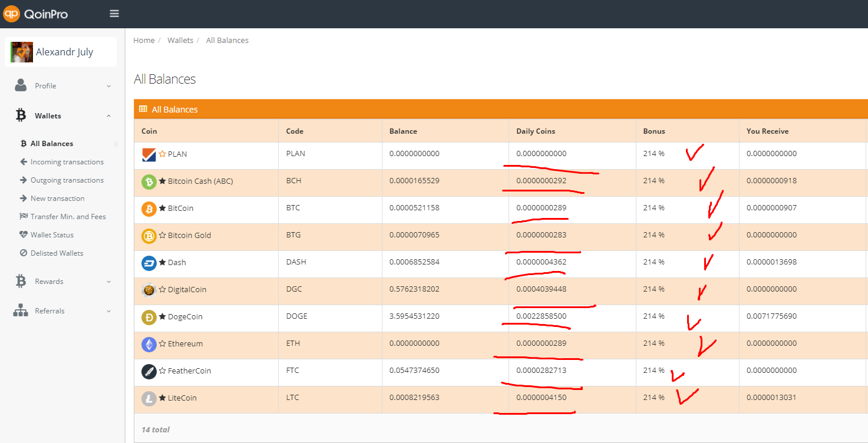Click the LiteCoin logo
Image resolution: width=868 pixels, height=443 pixels.
coord(148,398)
